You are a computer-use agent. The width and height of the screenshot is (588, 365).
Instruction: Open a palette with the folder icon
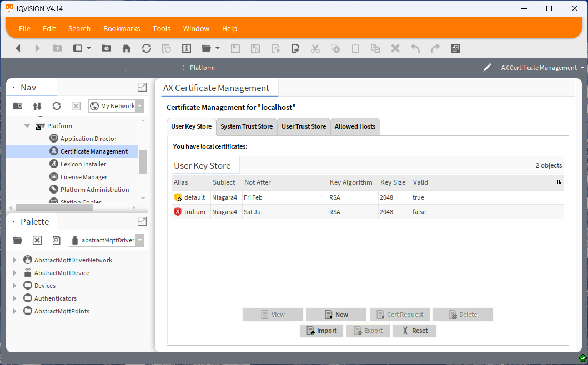(x=17, y=240)
